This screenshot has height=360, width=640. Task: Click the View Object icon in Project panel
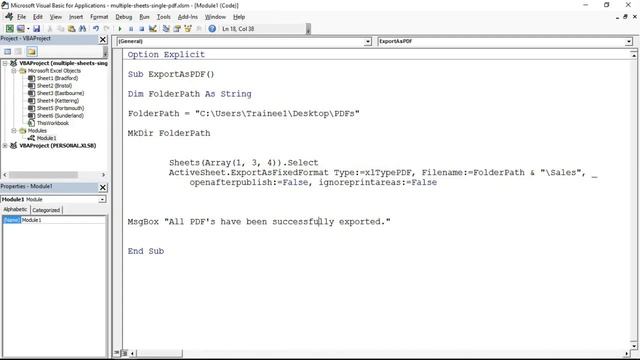(19, 51)
